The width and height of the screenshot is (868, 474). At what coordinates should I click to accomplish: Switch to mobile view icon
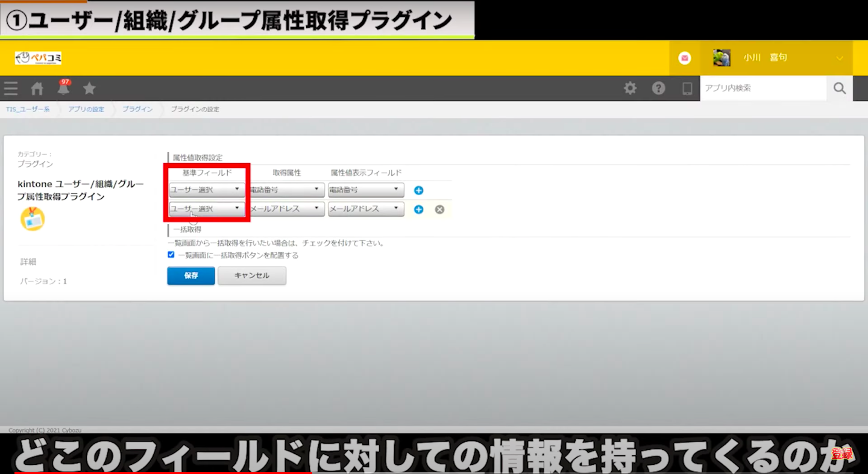click(x=687, y=89)
